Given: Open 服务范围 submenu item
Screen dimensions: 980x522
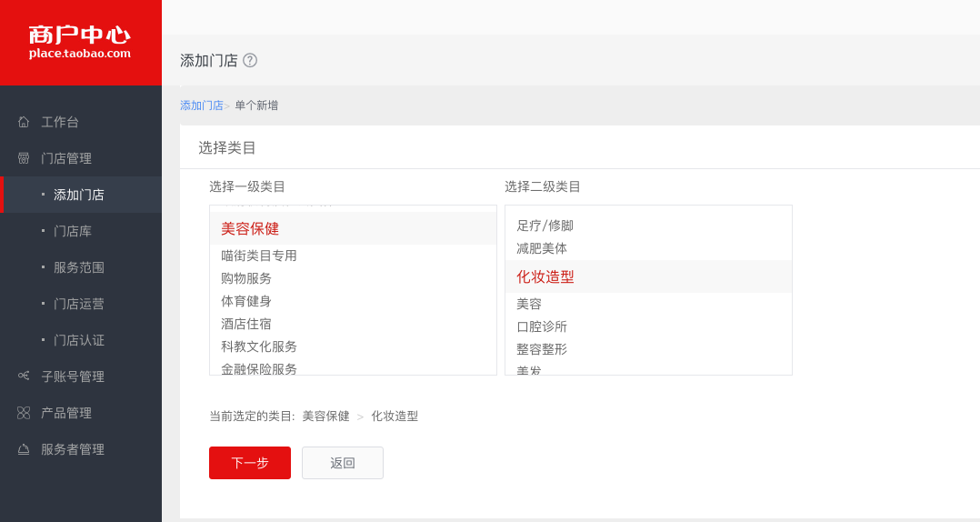Looking at the screenshot, I should pos(79,267).
